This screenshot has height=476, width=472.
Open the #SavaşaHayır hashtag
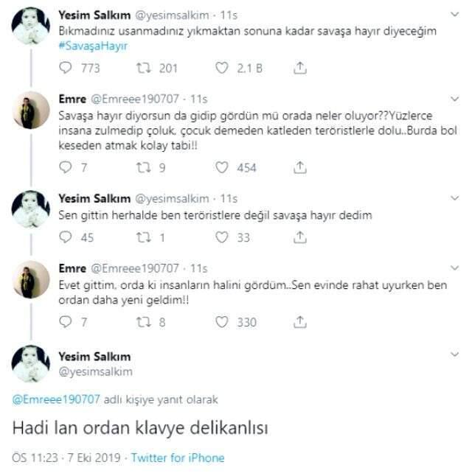coord(93,46)
